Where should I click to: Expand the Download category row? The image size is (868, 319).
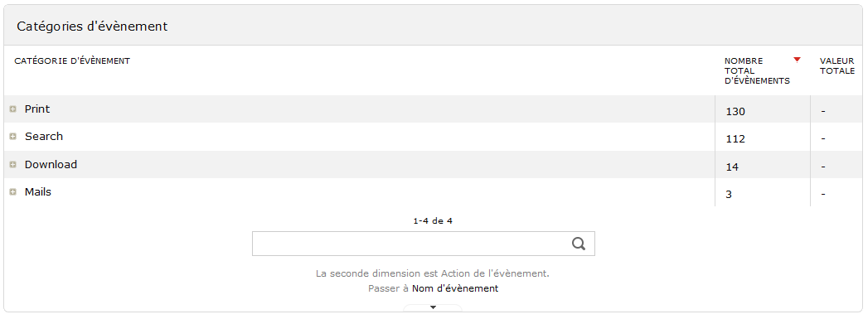(x=12, y=165)
